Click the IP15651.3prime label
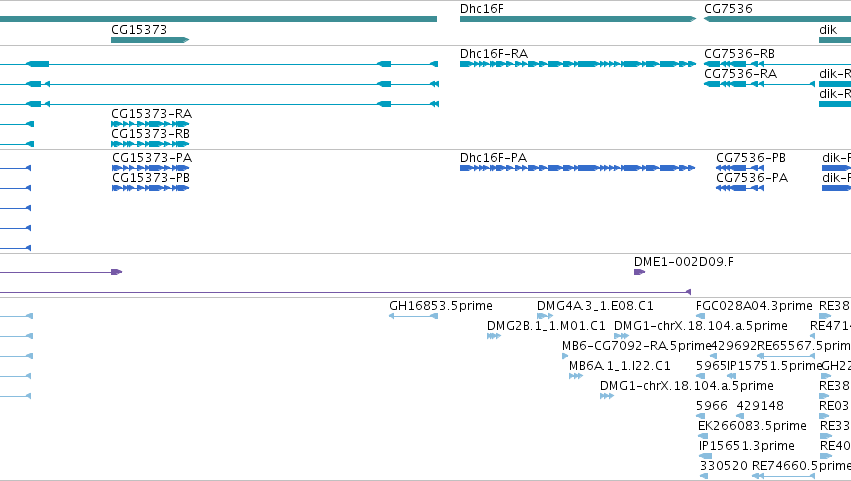Viewport: 851px width, 481px height. click(747, 446)
